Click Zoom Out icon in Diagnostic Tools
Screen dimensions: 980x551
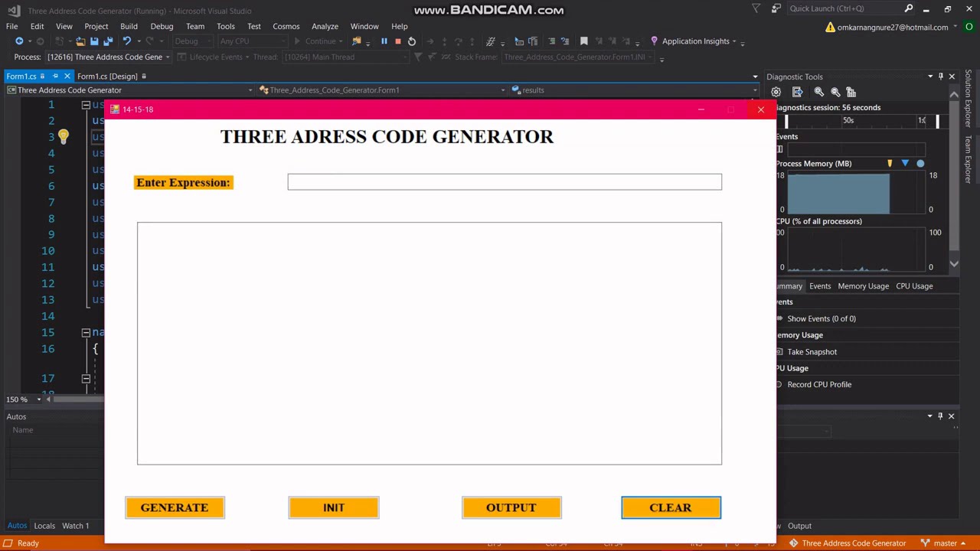click(x=835, y=92)
